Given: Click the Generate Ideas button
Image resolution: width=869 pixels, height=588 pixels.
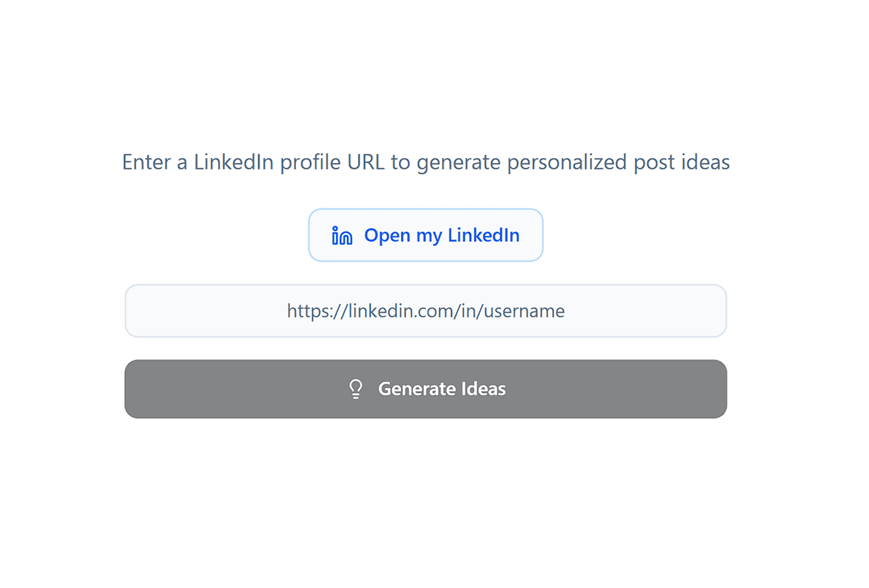Looking at the screenshot, I should click(x=425, y=389).
